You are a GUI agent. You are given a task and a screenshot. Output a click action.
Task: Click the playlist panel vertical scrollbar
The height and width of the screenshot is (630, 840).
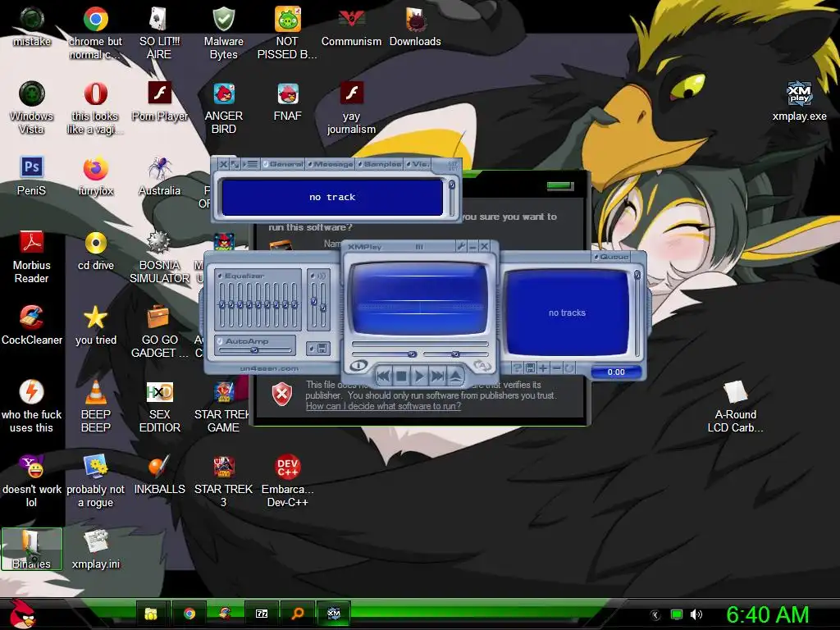(637, 313)
